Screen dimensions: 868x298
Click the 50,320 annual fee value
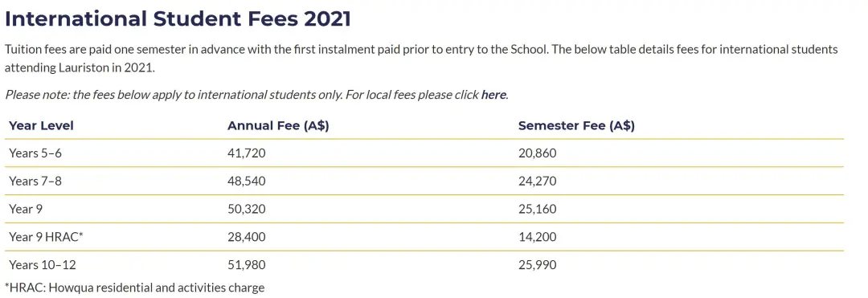point(247,209)
